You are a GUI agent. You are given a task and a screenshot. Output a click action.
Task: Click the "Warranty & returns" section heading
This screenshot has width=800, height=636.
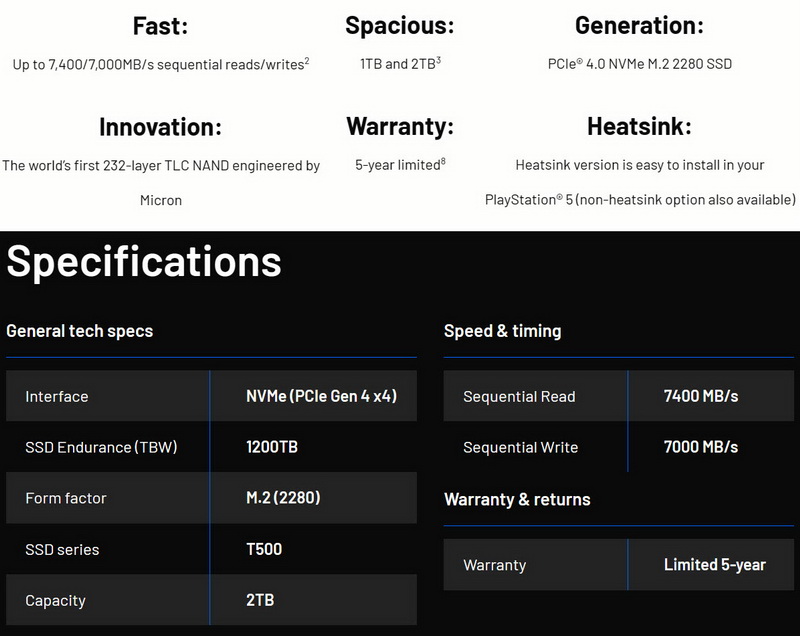[517, 499]
